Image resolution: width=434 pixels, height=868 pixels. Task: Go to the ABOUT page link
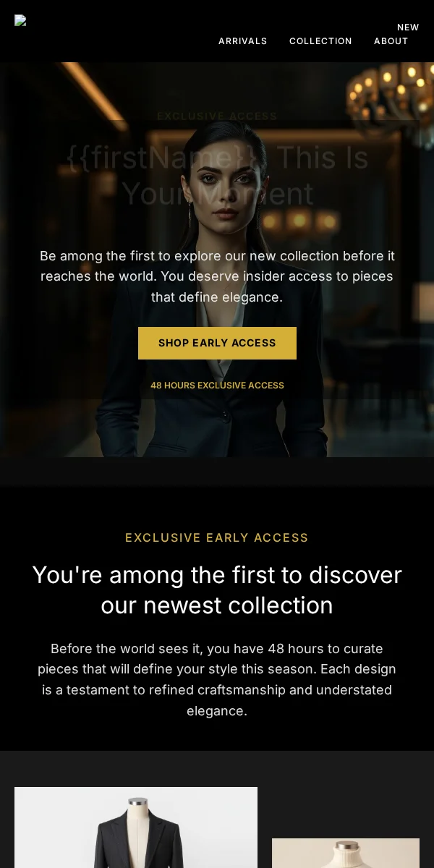tap(391, 41)
